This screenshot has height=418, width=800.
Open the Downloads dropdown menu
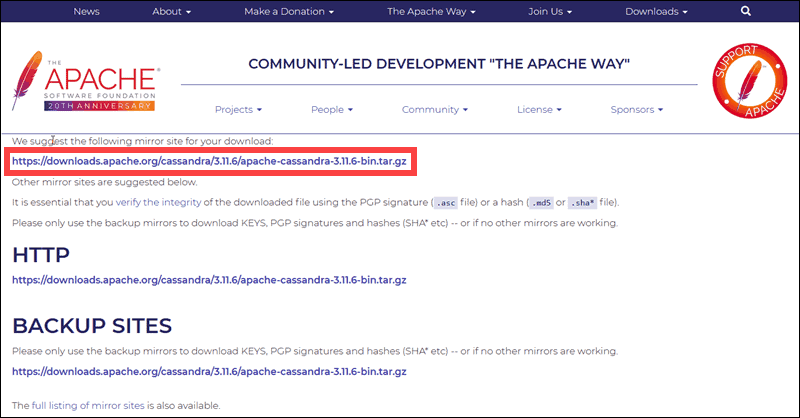click(656, 11)
